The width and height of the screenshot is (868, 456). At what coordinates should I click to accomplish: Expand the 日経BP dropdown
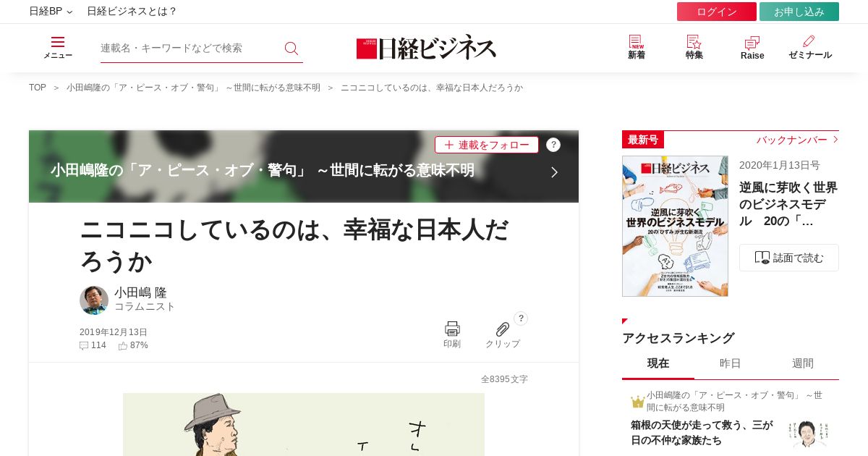point(51,12)
